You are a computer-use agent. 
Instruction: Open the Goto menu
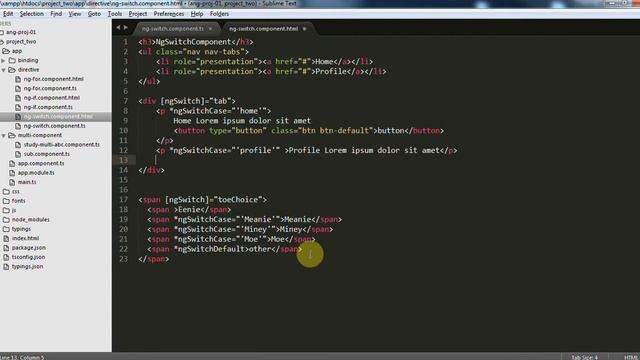(94, 13)
